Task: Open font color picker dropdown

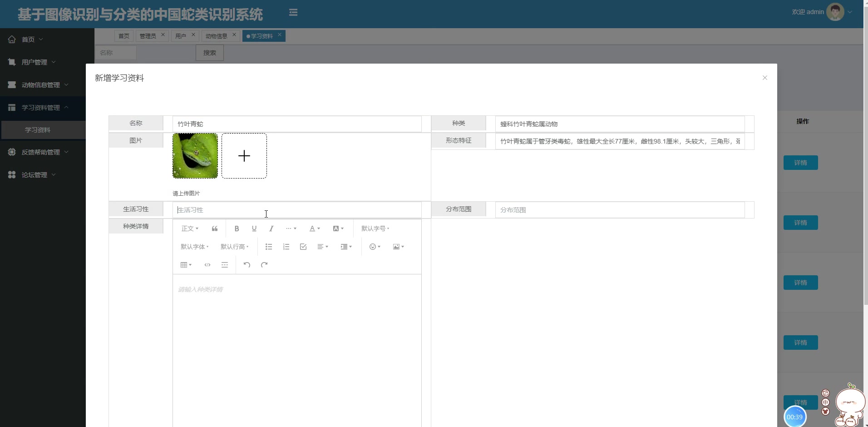Action: click(315, 228)
